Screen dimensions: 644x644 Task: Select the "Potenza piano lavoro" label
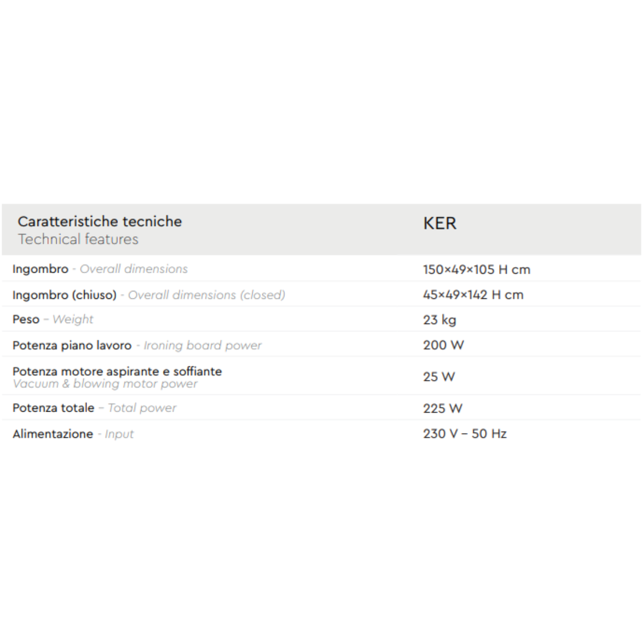[72, 345]
